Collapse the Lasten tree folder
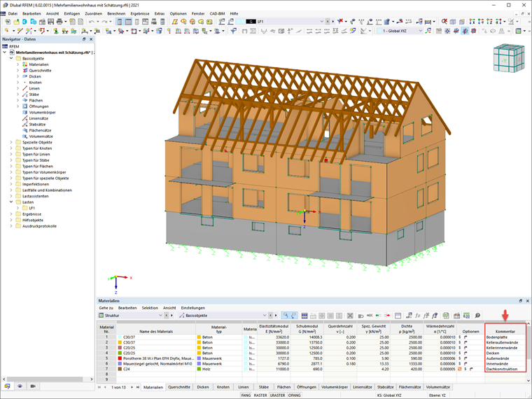The width and height of the screenshot is (532, 399). pyautogui.click(x=11, y=202)
